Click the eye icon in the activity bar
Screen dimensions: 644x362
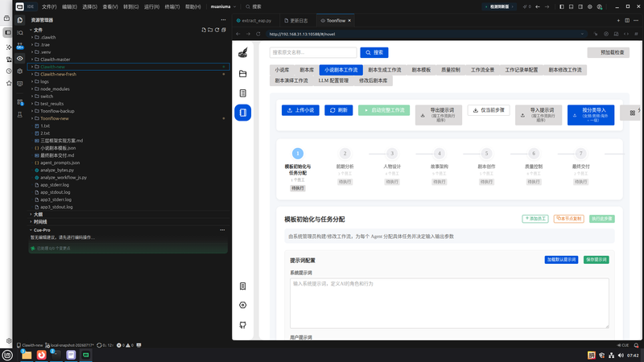(19, 58)
